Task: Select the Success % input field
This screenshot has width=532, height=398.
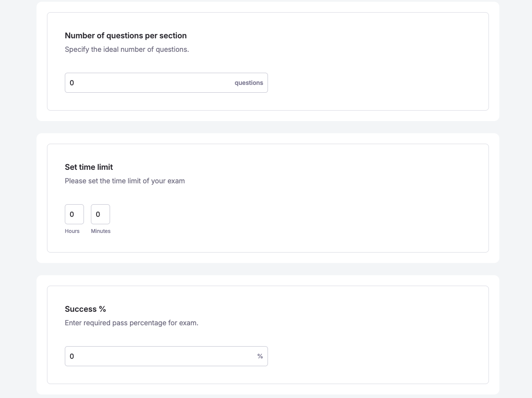Action: 161,356
